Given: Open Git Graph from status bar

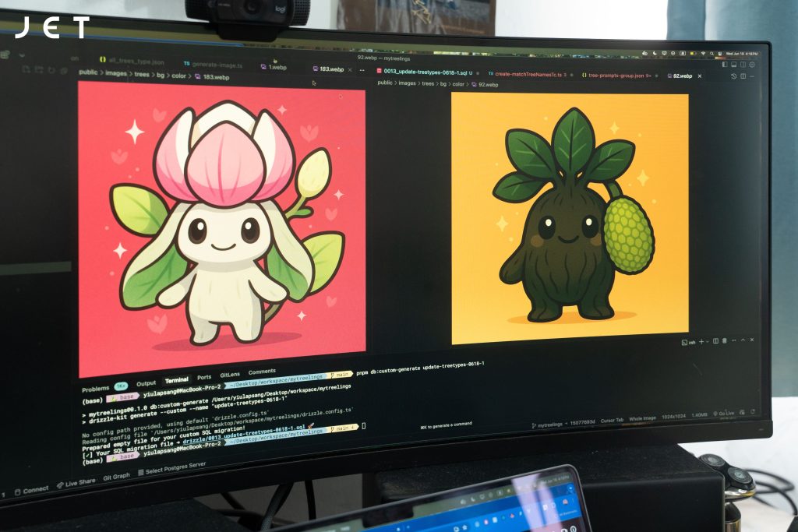Looking at the screenshot, I should click(116, 477).
